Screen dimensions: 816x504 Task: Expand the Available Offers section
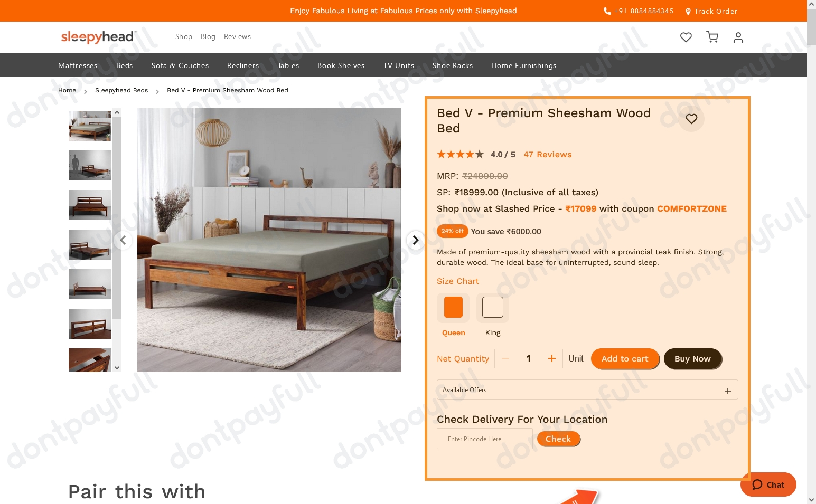pos(587,389)
